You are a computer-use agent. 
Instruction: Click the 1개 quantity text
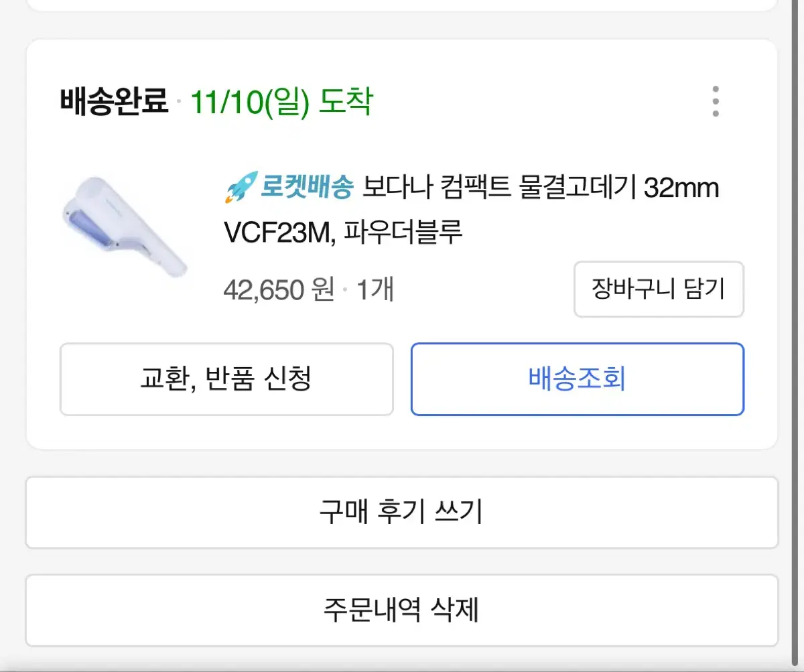[375, 290]
